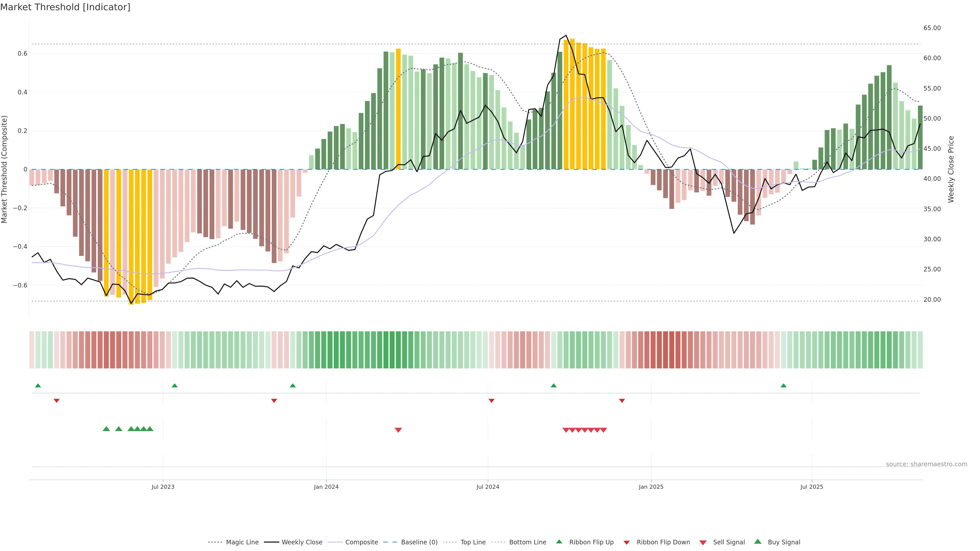
Task: Click the Ribbon Flip Up marker before Jul 2025
Action: click(x=783, y=386)
